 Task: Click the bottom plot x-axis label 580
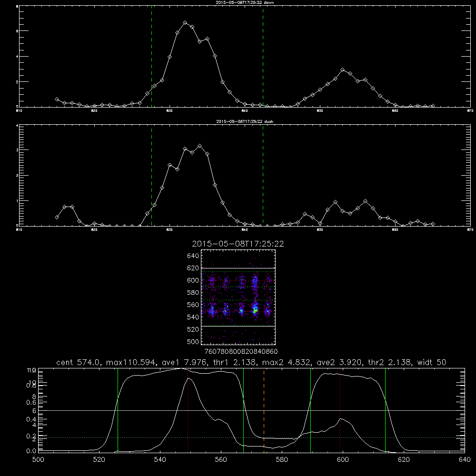pyautogui.click(x=282, y=460)
